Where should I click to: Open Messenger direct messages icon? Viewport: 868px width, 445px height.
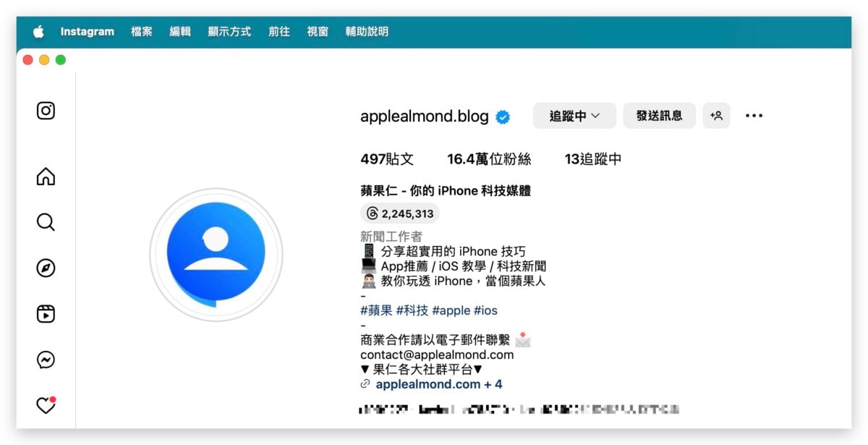pos(46,360)
